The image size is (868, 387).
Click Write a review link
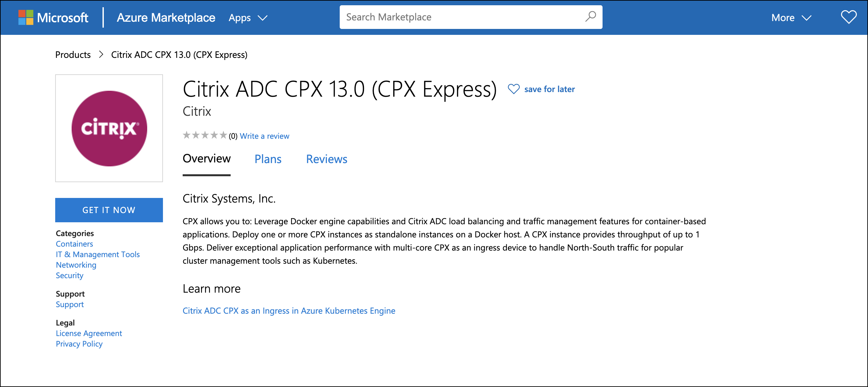(x=264, y=136)
